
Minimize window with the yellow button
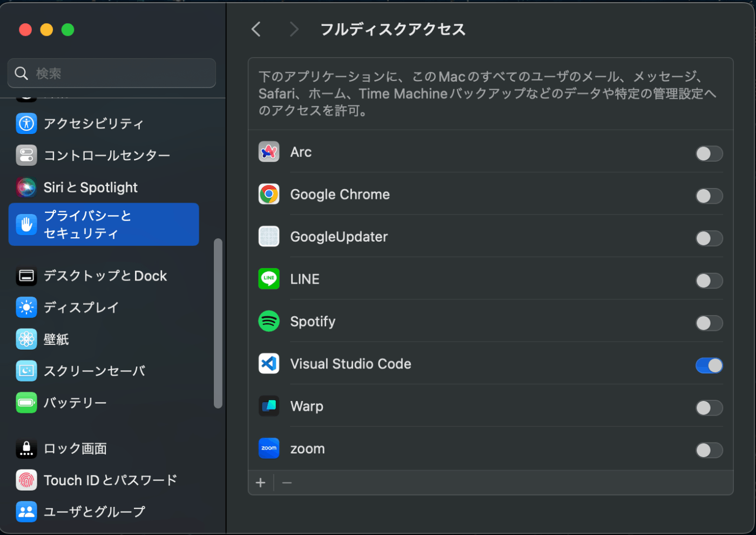(46, 30)
